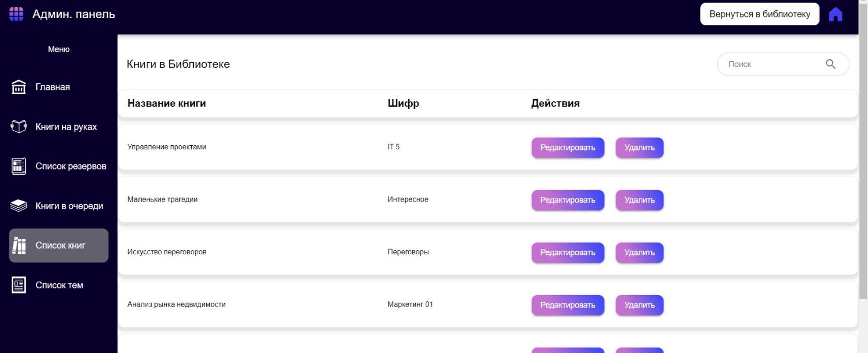Go to Книги на руках section
This screenshot has width=868, height=353.
pyautogui.click(x=66, y=127)
